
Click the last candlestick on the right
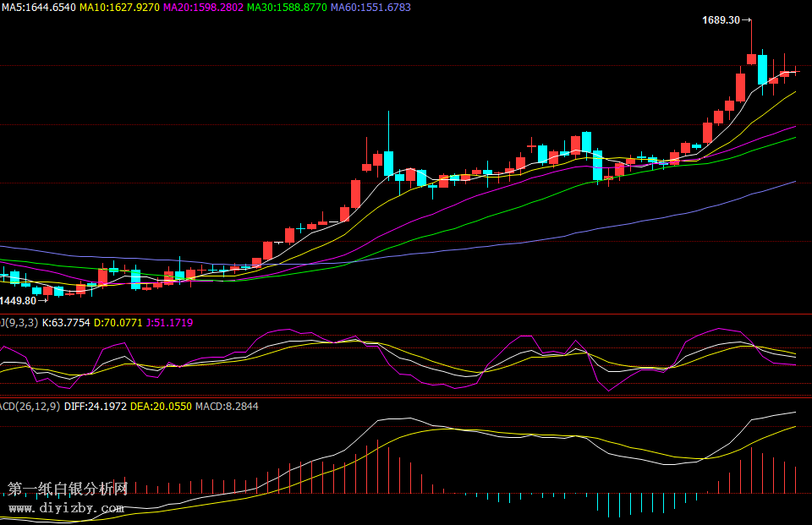click(795, 72)
